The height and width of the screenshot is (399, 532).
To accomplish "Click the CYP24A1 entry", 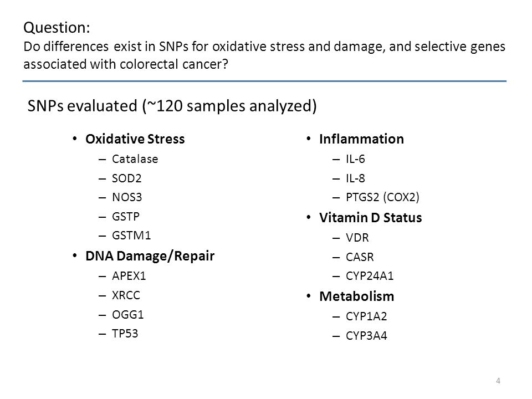I will [370, 276].
